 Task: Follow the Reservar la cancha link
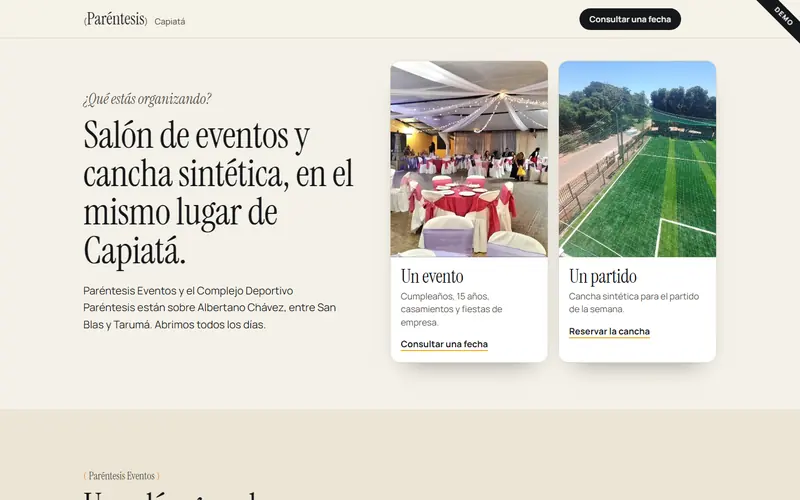point(609,332)
